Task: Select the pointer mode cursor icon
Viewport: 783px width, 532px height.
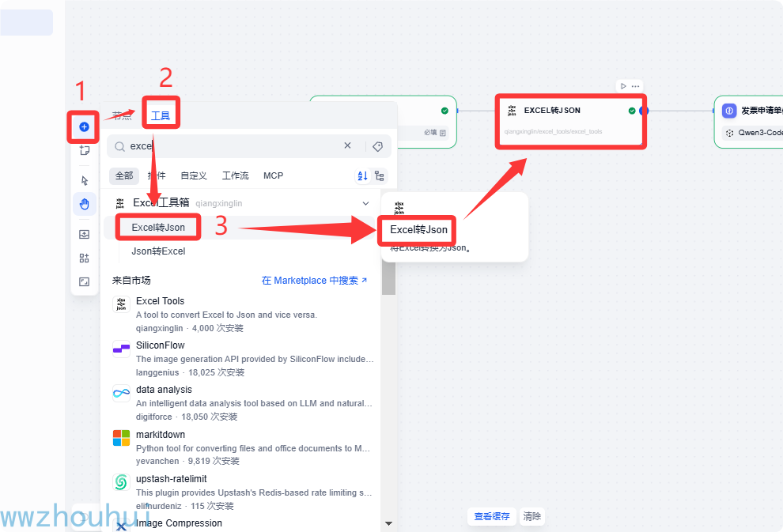Action: [x=85, y=180]
